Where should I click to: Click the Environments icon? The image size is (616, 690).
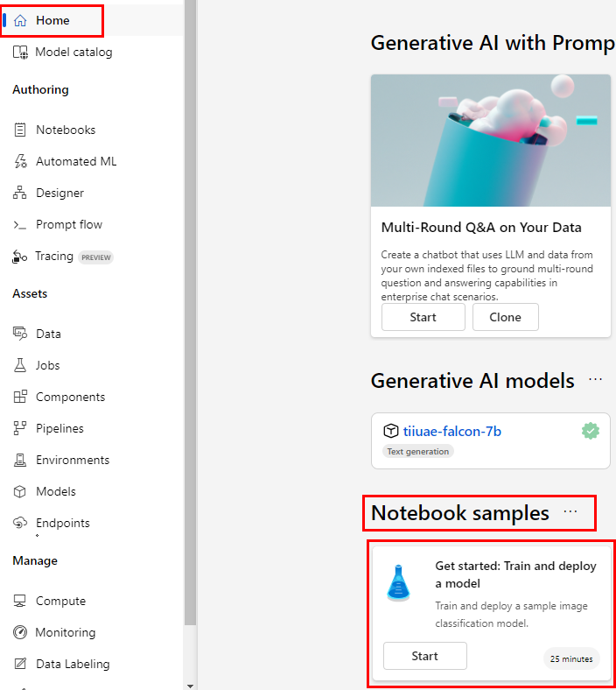point(20,460)
